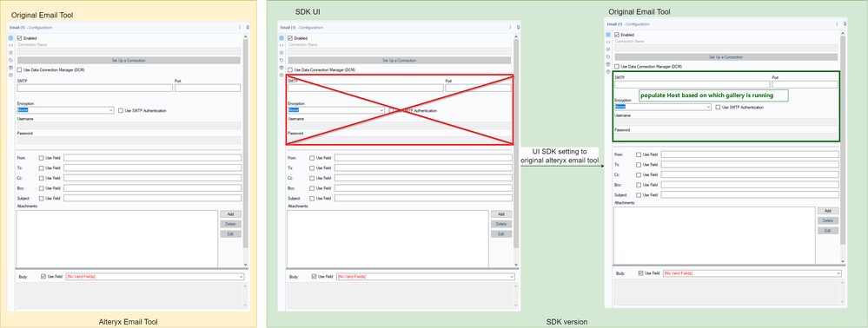Open Help question icon in green-note Email Tool panel
Viewport: 868px width, 328px height.
[608, 71]
